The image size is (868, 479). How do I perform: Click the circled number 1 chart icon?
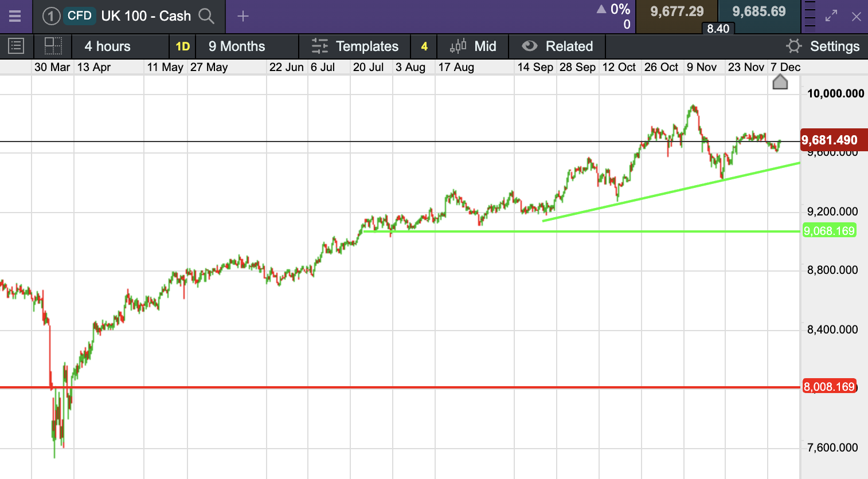point(51,16)
